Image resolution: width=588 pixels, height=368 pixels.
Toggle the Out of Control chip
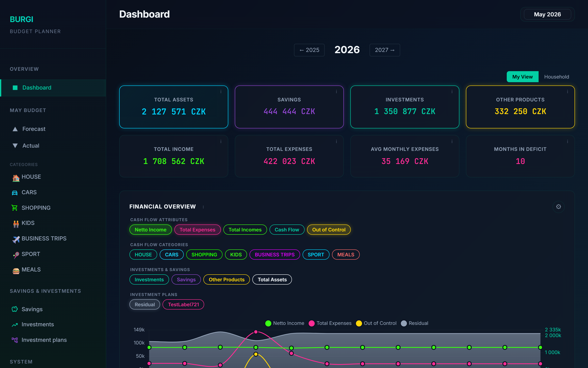tap(329, 230)
